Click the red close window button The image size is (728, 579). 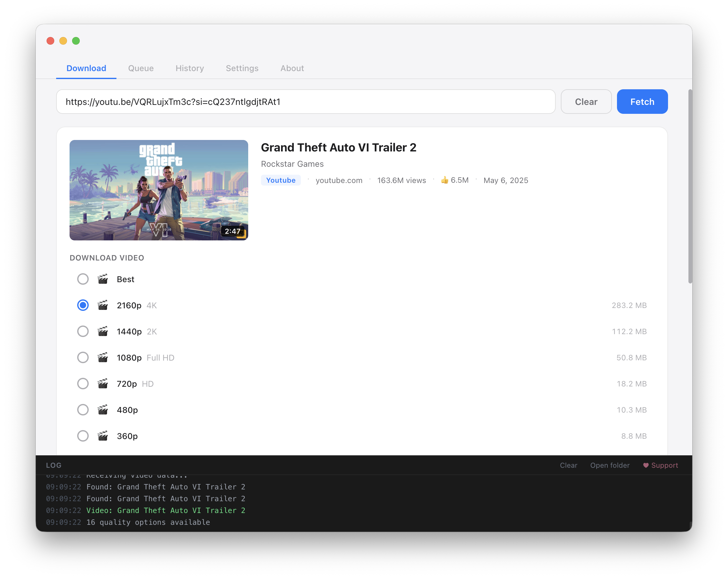tap(50, 41)
